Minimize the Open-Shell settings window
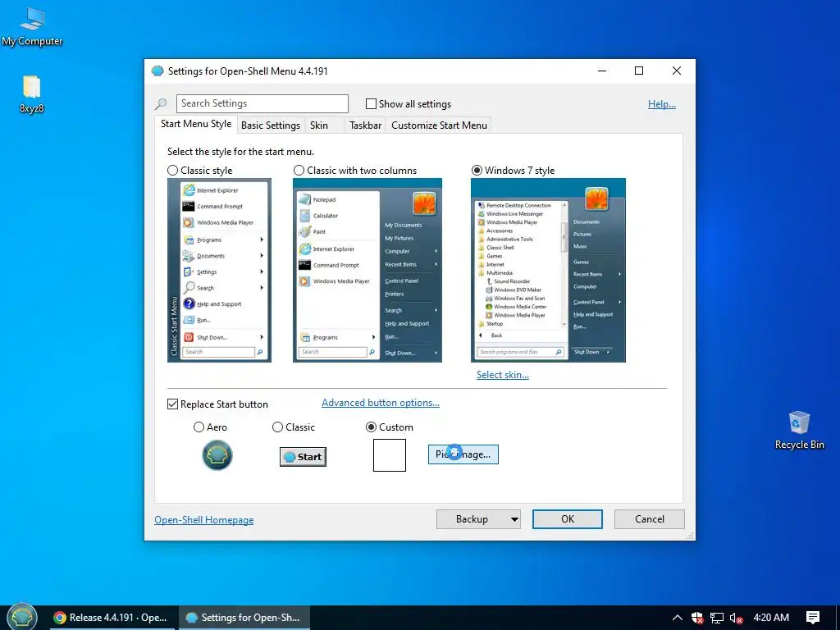Image resolution: width=840 pixels, height=630 pixels. (x=602, y=71)
